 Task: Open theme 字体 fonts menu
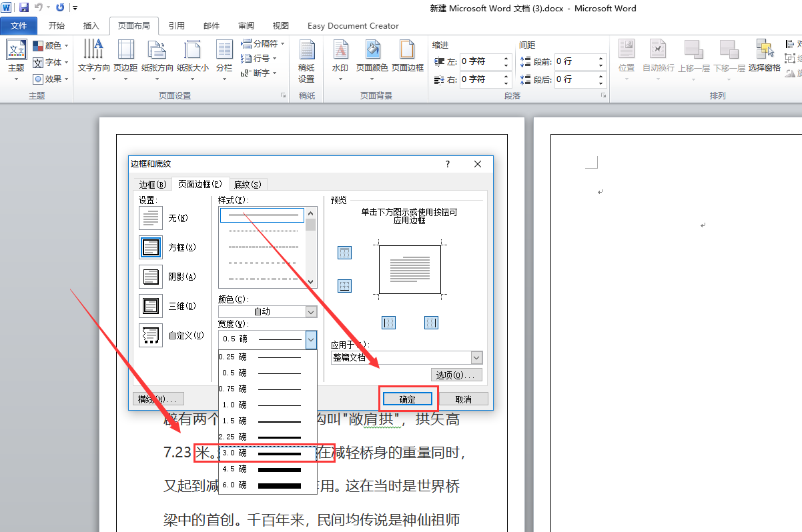[x=50, y=62]
